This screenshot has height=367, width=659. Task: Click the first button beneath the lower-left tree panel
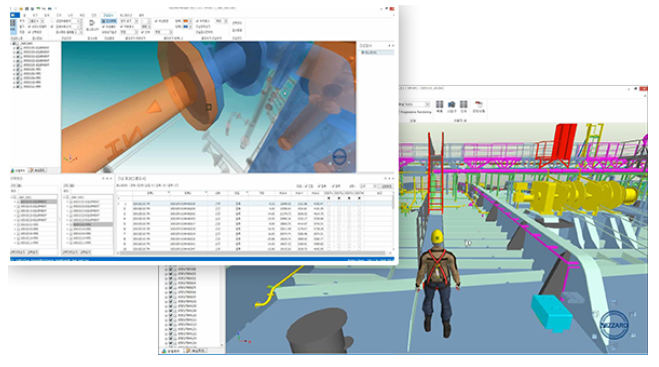[x=18, y=252]
